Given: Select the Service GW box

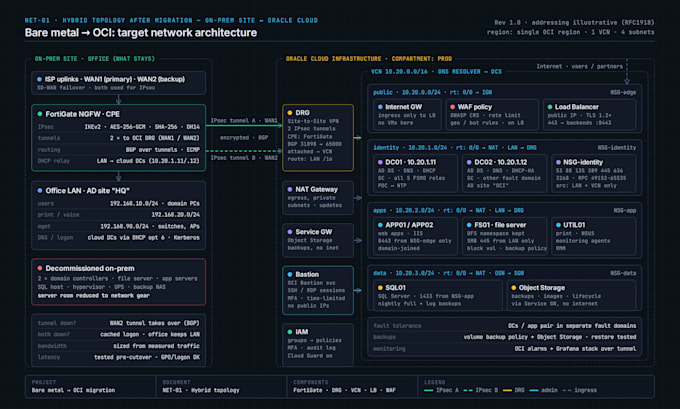Looking at the screenshot, I should 318,240.
